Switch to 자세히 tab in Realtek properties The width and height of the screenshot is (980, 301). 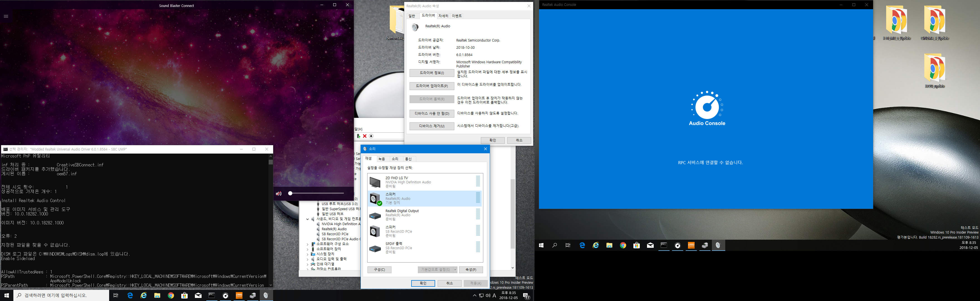pos(443,16)
